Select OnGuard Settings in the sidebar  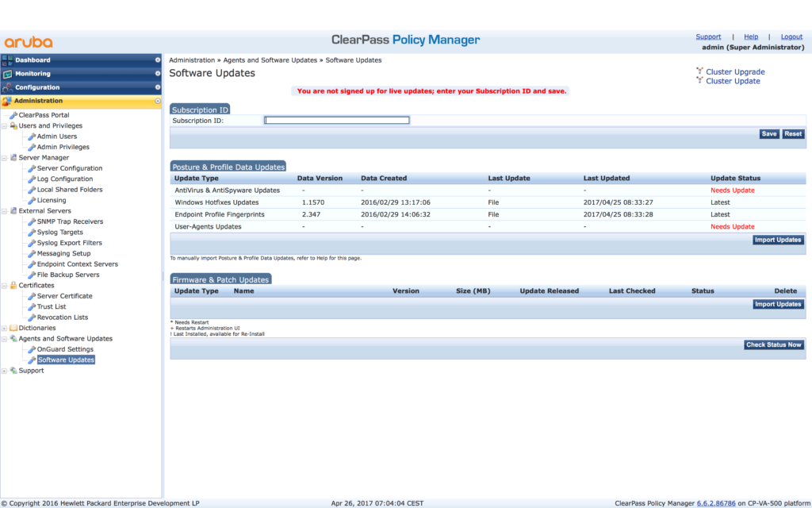coord(65,349)
